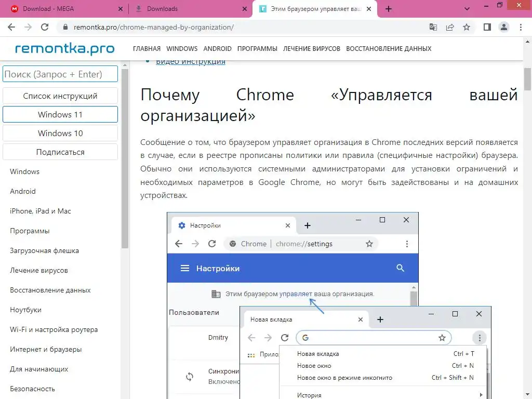Click the sidebar scrollbar up arrow
The image size is (532, 399).
point(125,65)
